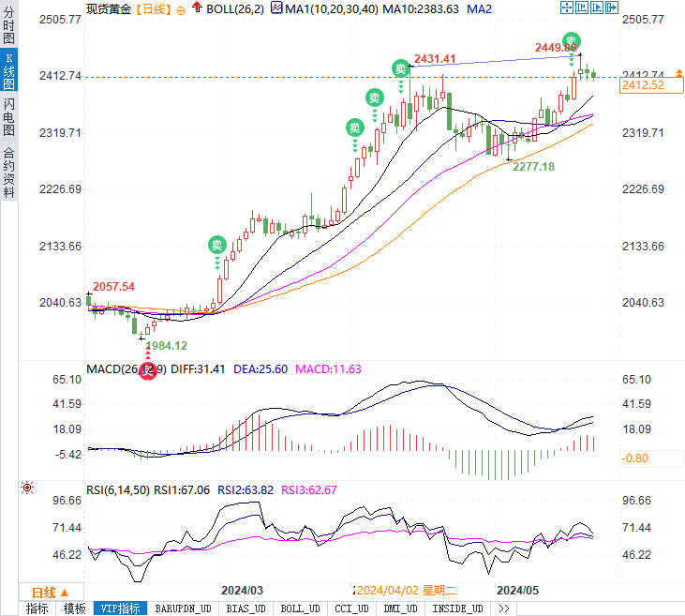Expand more indicators with the >> arrow
685x616 pixels.
point(504,608)
